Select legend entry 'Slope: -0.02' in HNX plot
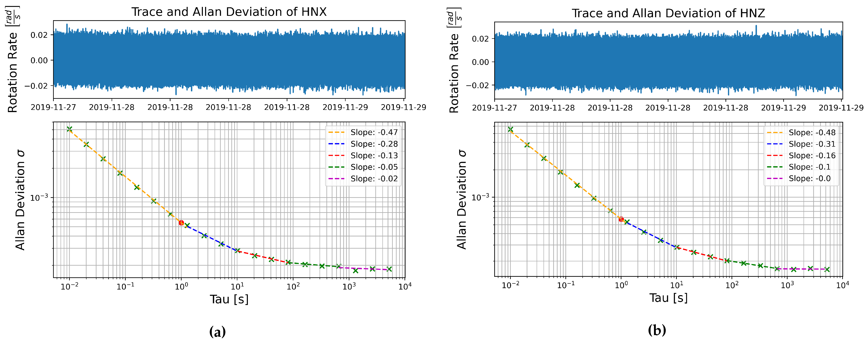Screen dimensions: 868x342 coord(363,179)
